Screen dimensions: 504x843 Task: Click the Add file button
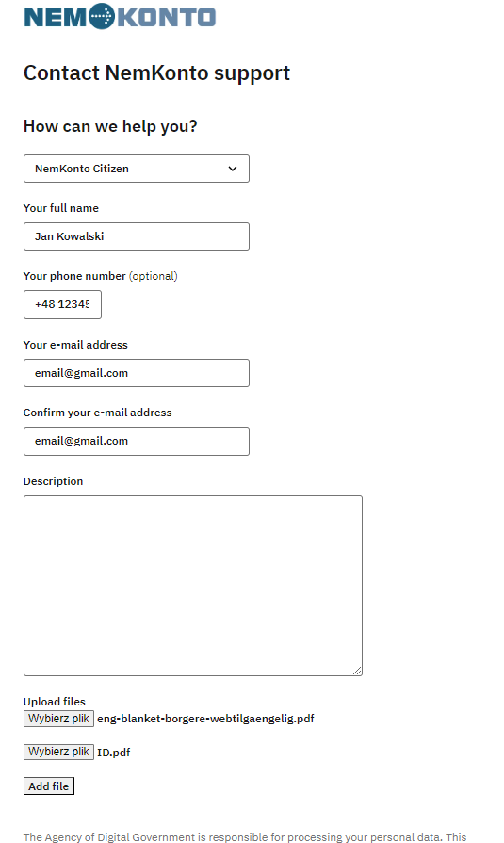click(49, 786)
